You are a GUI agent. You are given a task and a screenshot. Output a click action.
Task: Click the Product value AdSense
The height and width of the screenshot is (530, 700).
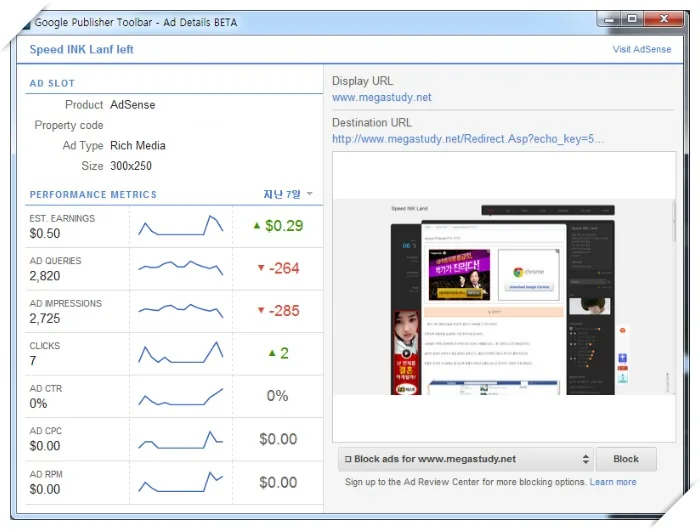pyautogui.click(x=133, y=105)
